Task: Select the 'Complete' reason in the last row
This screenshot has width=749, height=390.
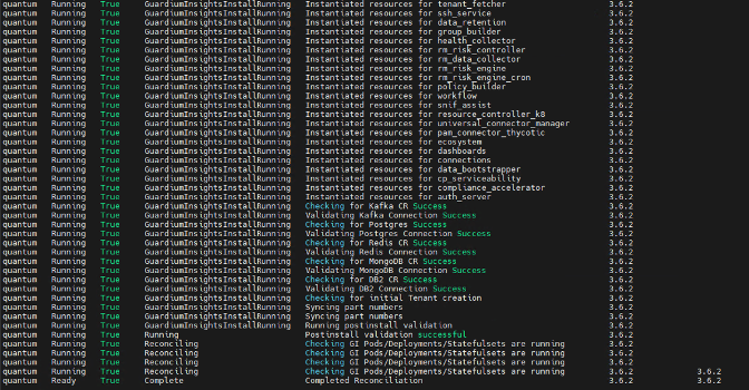Action: [x=164, y=380]
